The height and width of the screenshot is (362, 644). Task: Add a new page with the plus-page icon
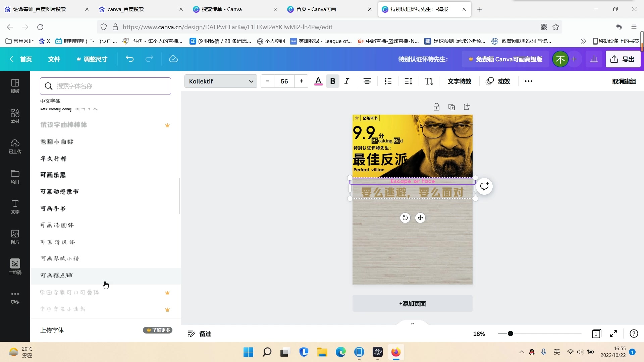coord(467,107)
